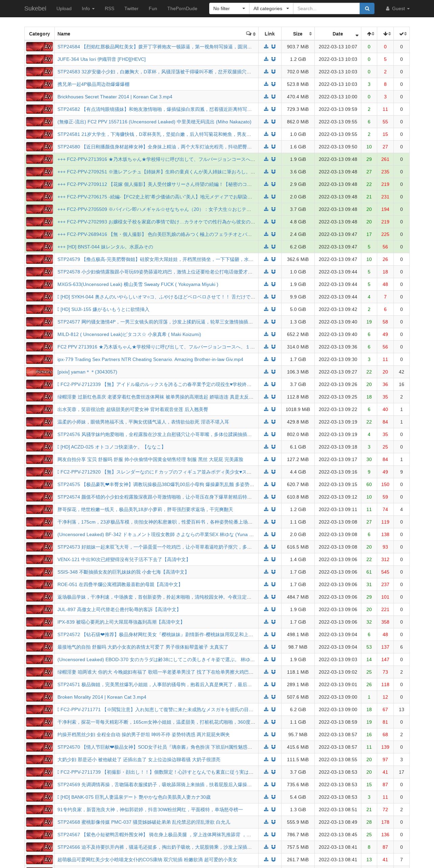The image size is (434, 868).
Task: Click the Sukebei site logo
Action: 35,8
